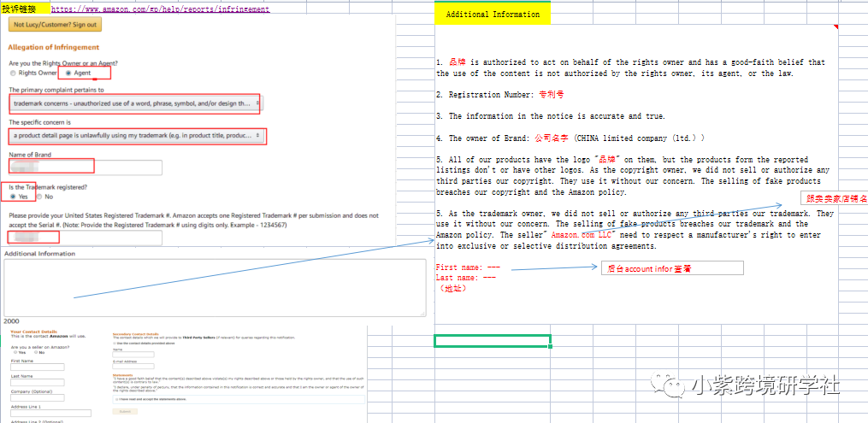Click the green-outlined selected spreadsheet cell

(x=493, y=341)
